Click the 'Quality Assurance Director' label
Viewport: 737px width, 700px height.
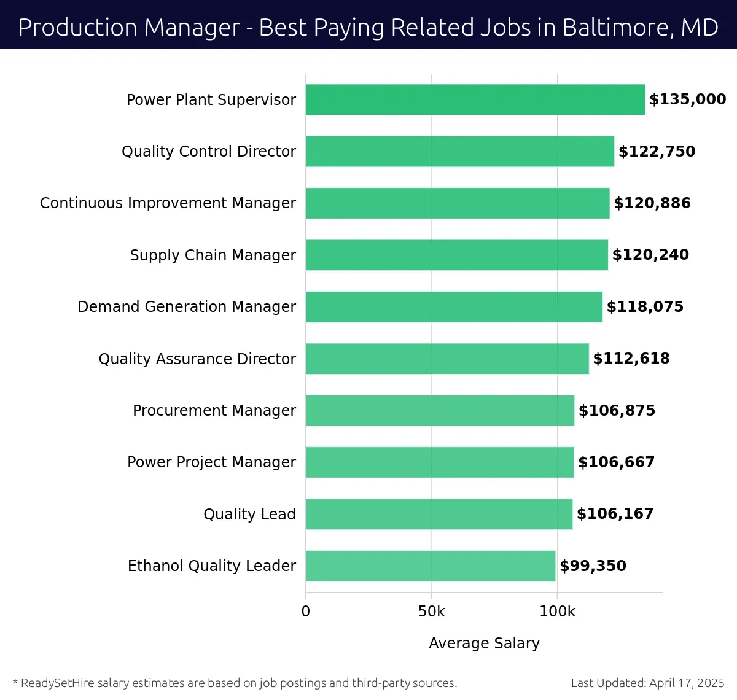[197, 359]
